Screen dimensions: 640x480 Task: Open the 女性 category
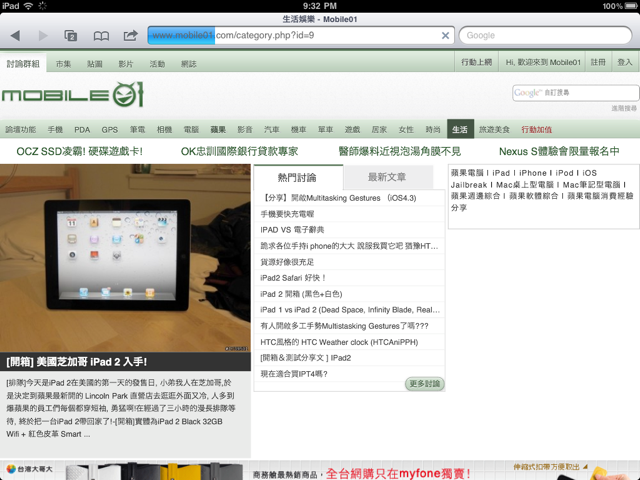(406, 129)
